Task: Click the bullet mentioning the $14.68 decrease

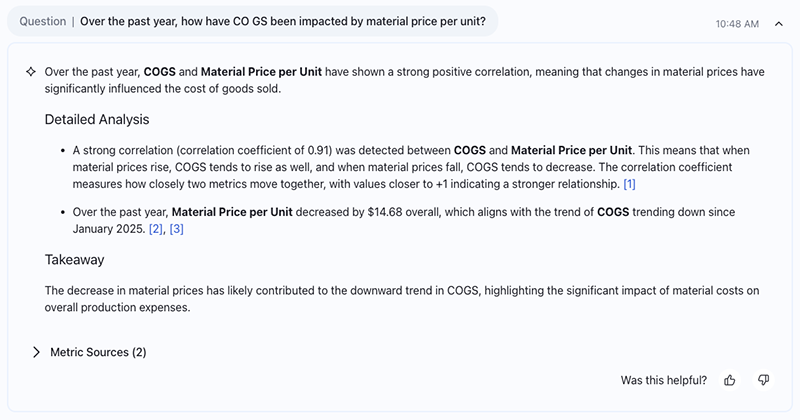Action: [400, 212]
